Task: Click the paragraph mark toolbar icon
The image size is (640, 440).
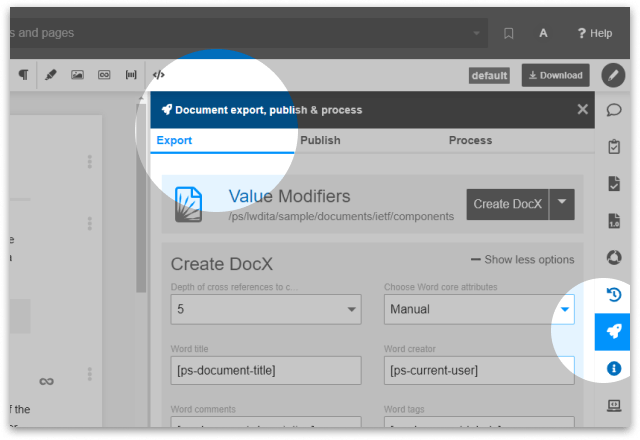Action: 23,74
